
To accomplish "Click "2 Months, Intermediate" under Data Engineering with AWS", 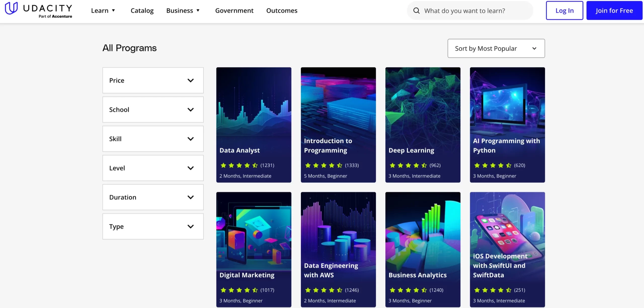I will [x=330, y=301].
